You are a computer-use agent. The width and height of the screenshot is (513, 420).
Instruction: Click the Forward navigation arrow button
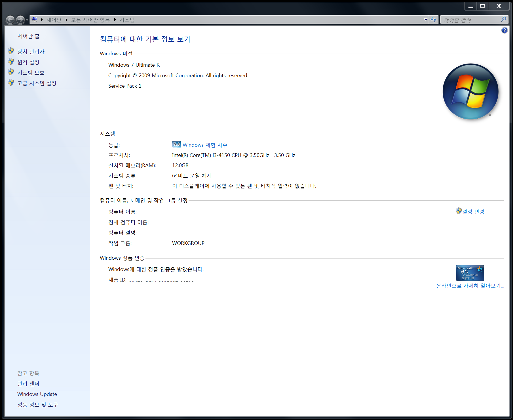click(x=20, y=20)
